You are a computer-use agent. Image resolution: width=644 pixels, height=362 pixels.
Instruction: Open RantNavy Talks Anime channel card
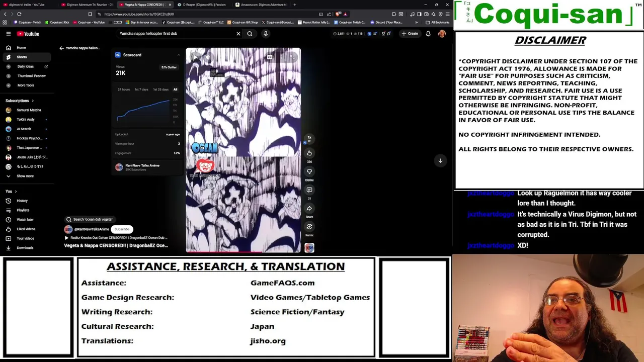click(147, 167)
